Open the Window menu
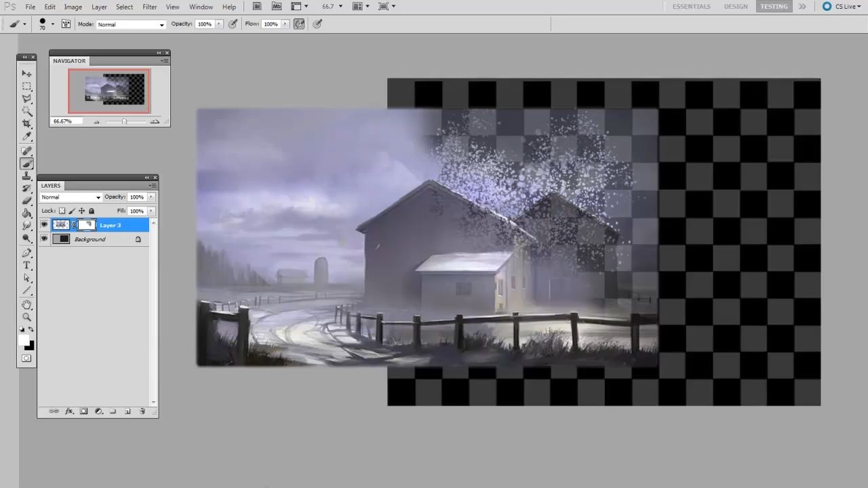Image resolution: width=868 pixels, height=488 pixels. 201,7
